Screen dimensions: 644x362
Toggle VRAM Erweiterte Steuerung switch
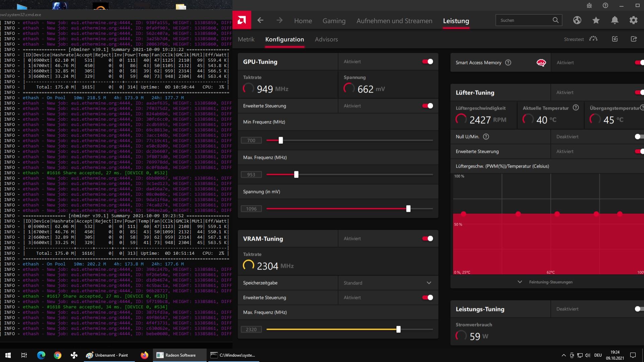click(428, 298)
